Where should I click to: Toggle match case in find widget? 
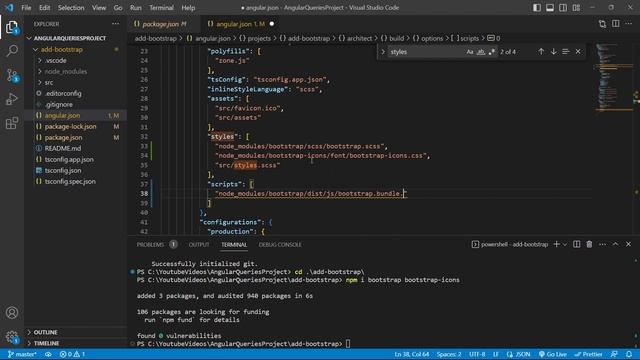[x=470, y=52]
